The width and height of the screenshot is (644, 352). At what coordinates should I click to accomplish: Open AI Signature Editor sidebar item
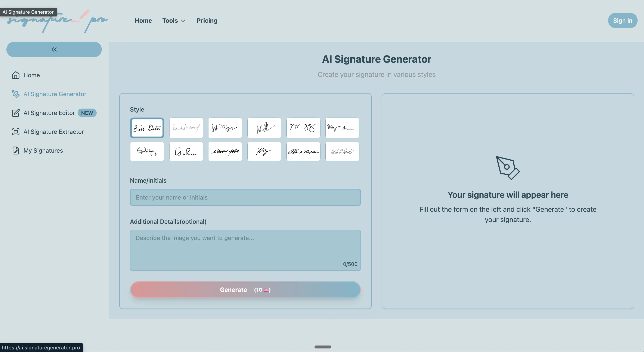click(54, 113)
